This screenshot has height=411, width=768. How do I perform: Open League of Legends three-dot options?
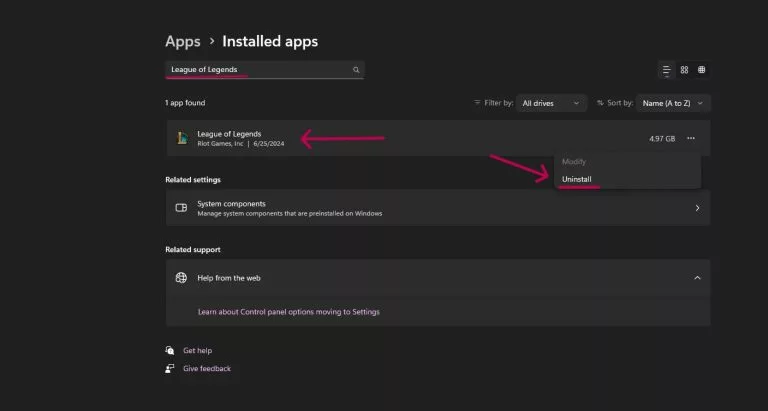click(691, 138)
